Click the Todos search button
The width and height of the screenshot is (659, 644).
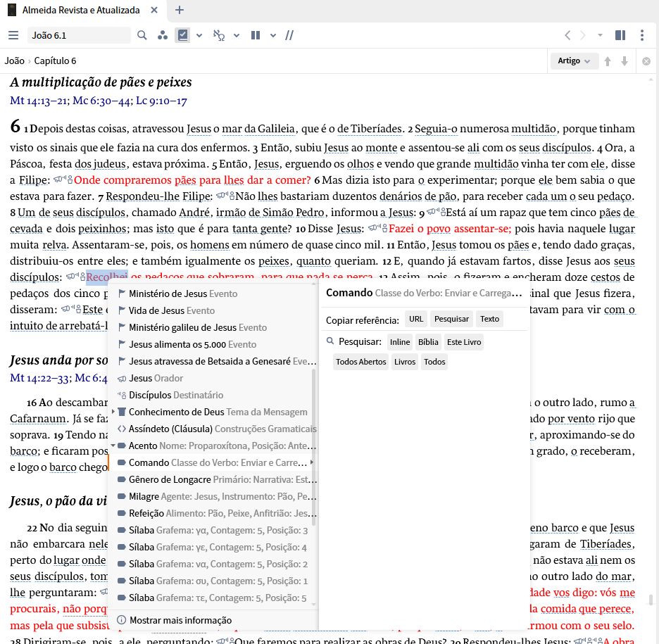434,362
